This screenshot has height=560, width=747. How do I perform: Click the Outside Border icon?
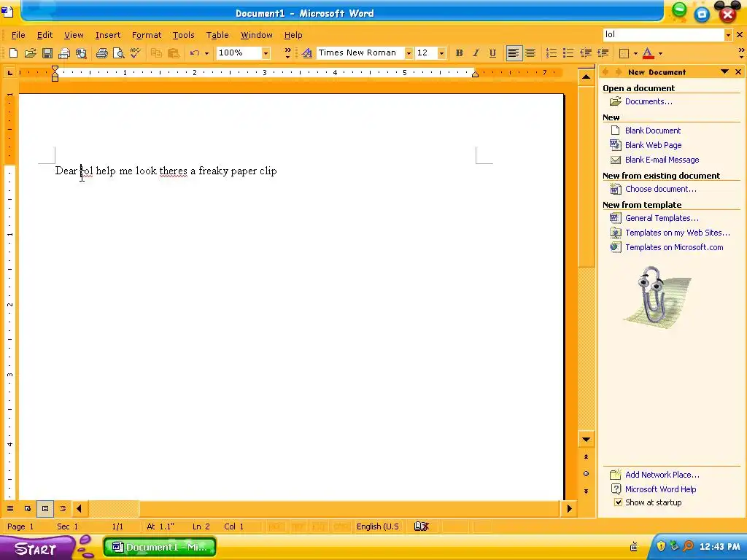[x=624, y=52]
